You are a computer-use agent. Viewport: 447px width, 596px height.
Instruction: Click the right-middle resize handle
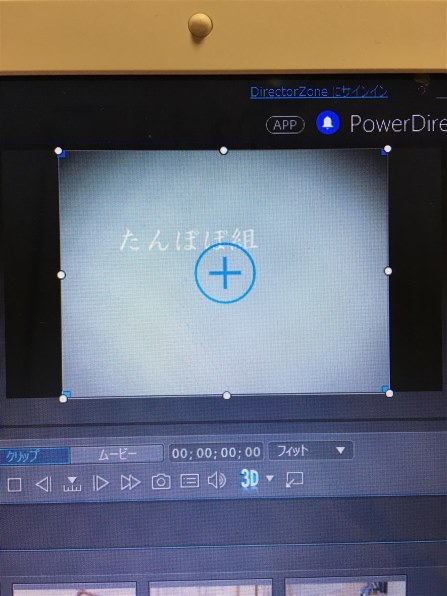tap(388, 271)
